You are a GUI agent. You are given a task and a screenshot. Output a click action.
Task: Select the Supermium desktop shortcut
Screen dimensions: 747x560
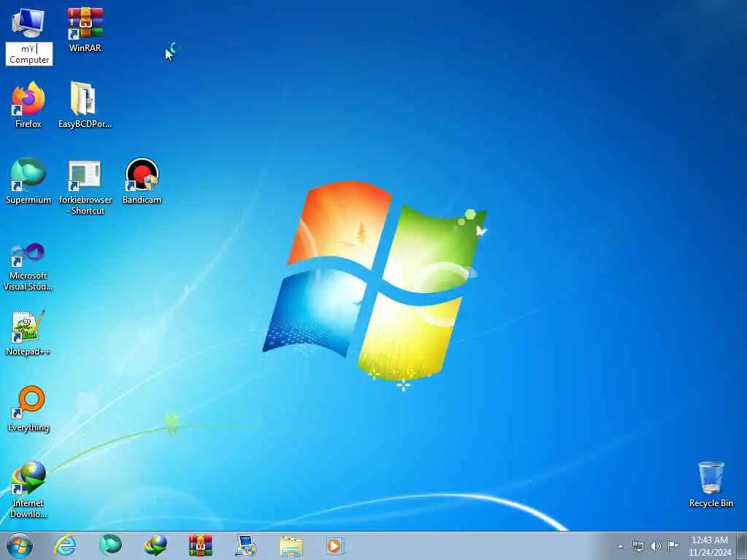tap(28, 181)
